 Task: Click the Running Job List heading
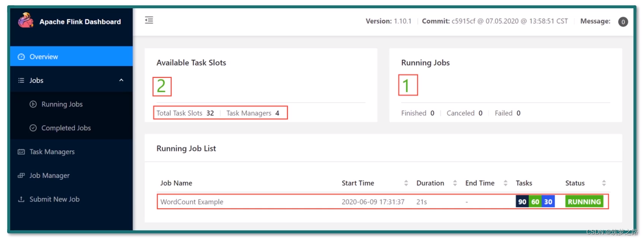click(186, 149)
